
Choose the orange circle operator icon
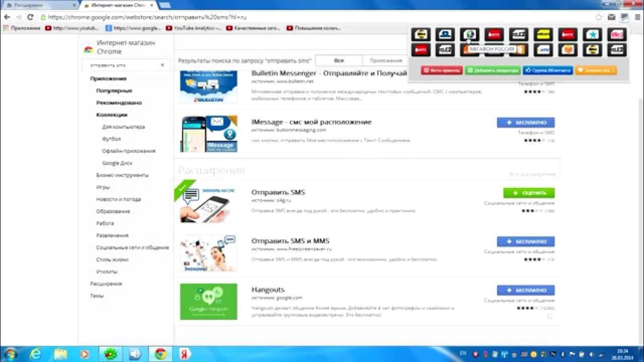click(569, 50)
